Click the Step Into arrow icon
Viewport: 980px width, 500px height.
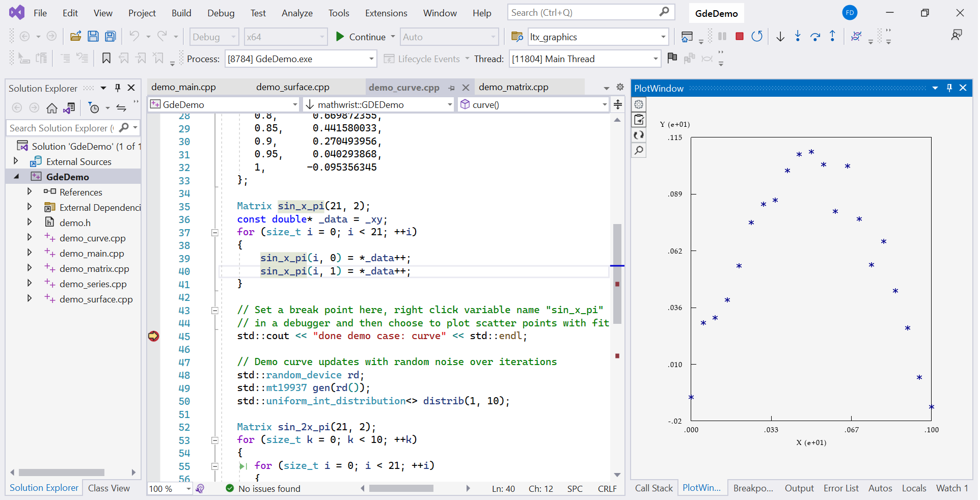click(x=798, y=36)
